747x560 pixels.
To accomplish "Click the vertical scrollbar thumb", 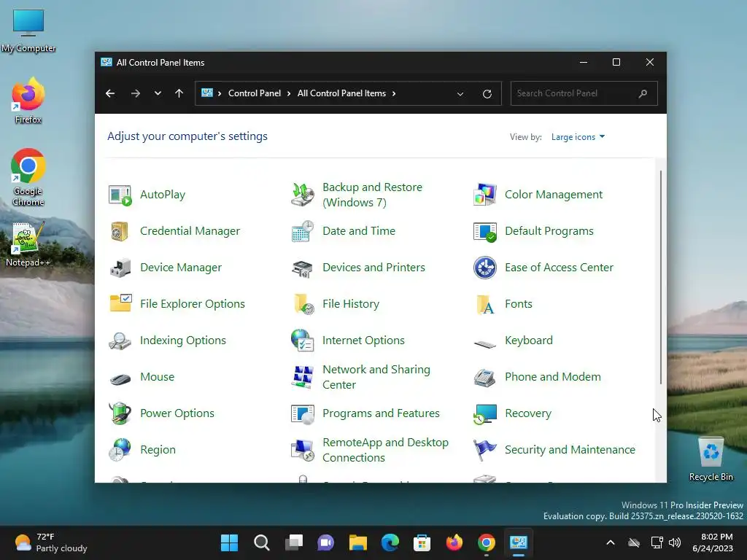I will click(661, 277).
